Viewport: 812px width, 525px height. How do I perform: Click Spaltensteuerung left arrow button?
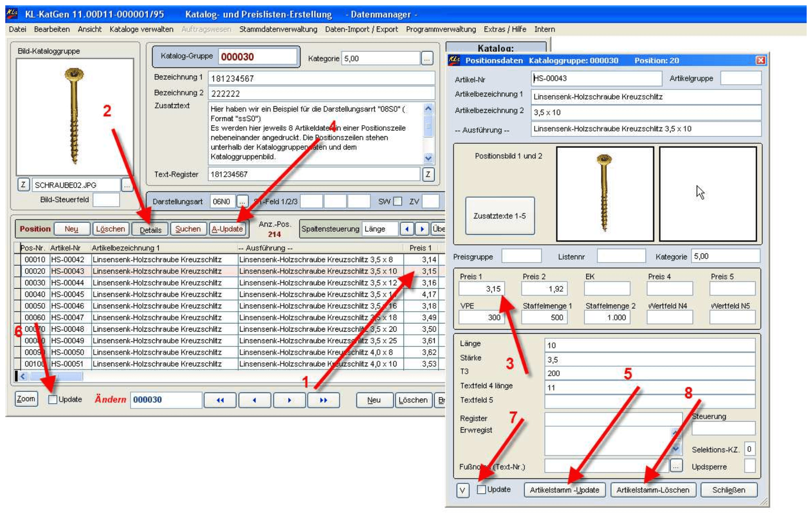coord(407,229)
